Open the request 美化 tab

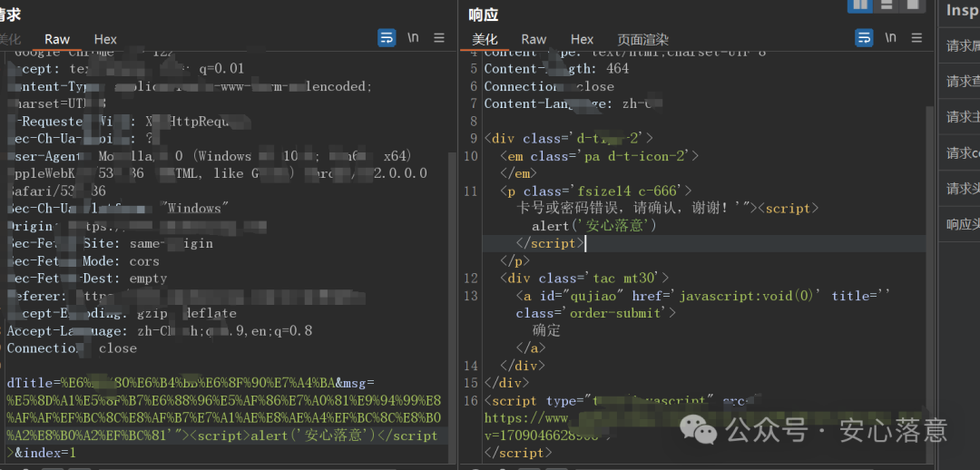tap(9, 39)
